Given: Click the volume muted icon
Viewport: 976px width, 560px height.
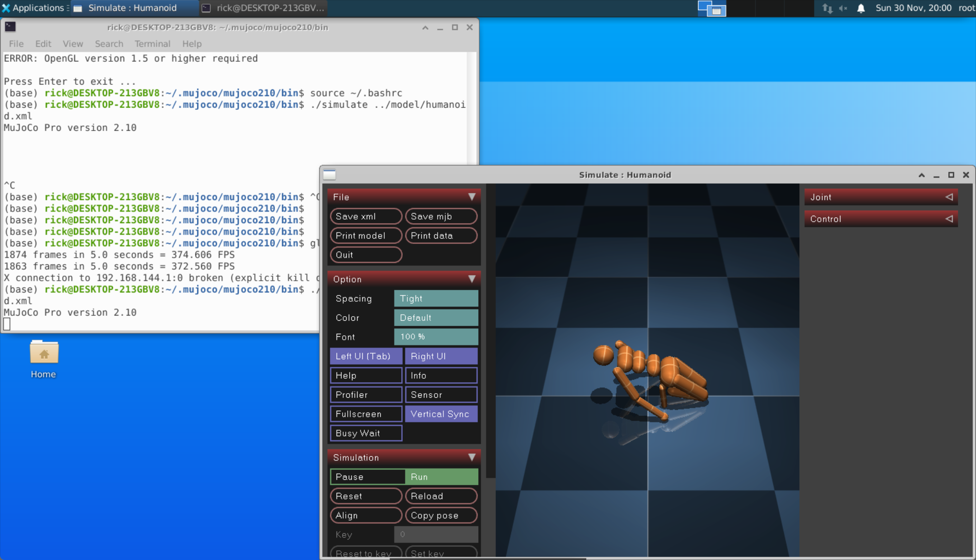Looking at the screenshot, I should point(843,8).
